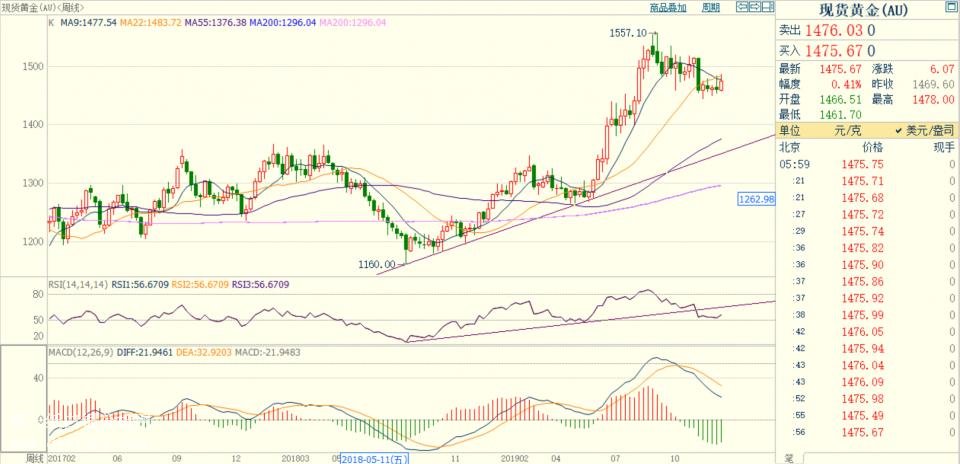Image resolution: width=960 pixels, height=464 pixels.
Task: Click the orange MA22 indicator label
Action: tap(151, 21)
